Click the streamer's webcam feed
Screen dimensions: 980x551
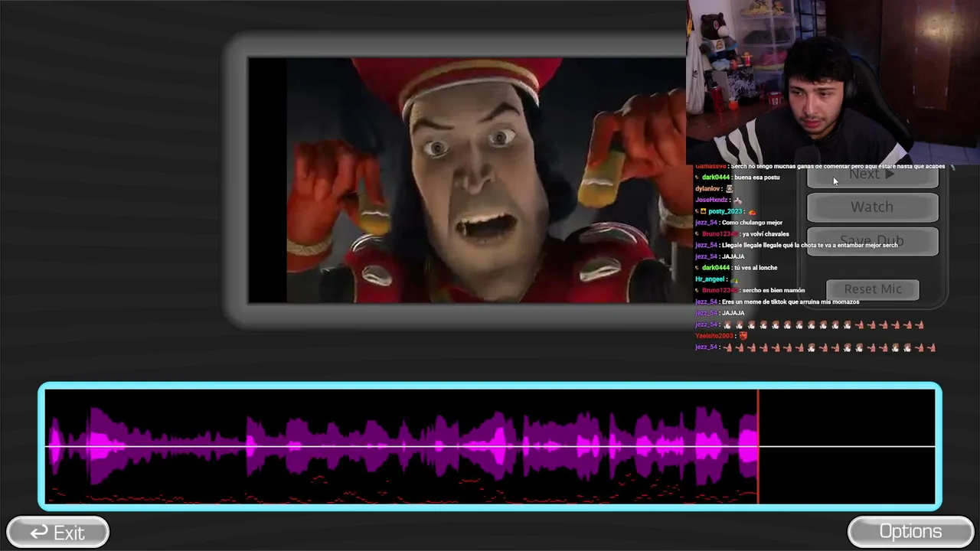pos(833,82)
